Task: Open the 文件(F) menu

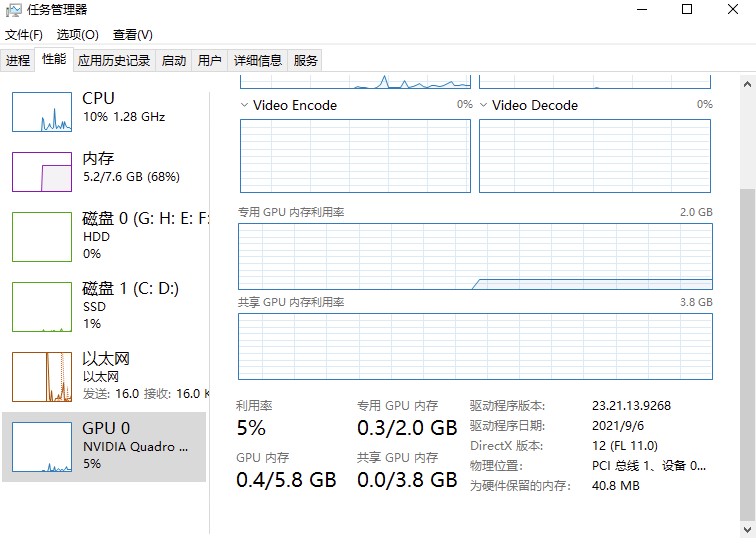Action: point(24,34)
